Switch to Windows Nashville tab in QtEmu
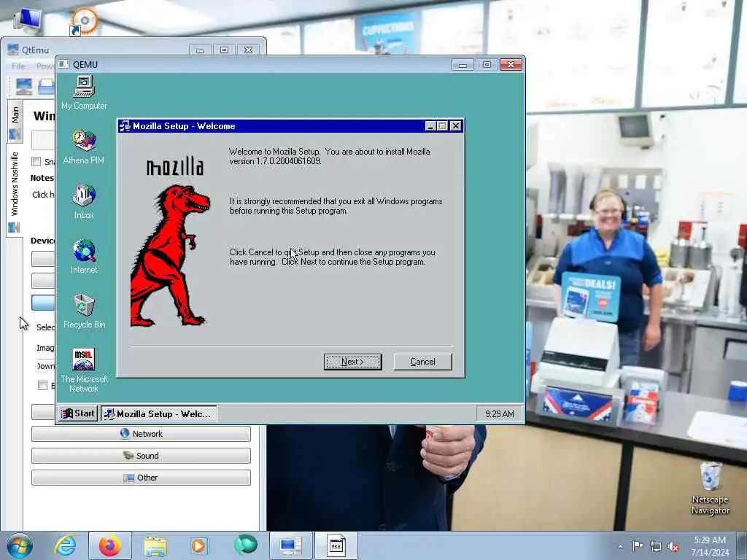747x560 pixels. tap(15, 190)
